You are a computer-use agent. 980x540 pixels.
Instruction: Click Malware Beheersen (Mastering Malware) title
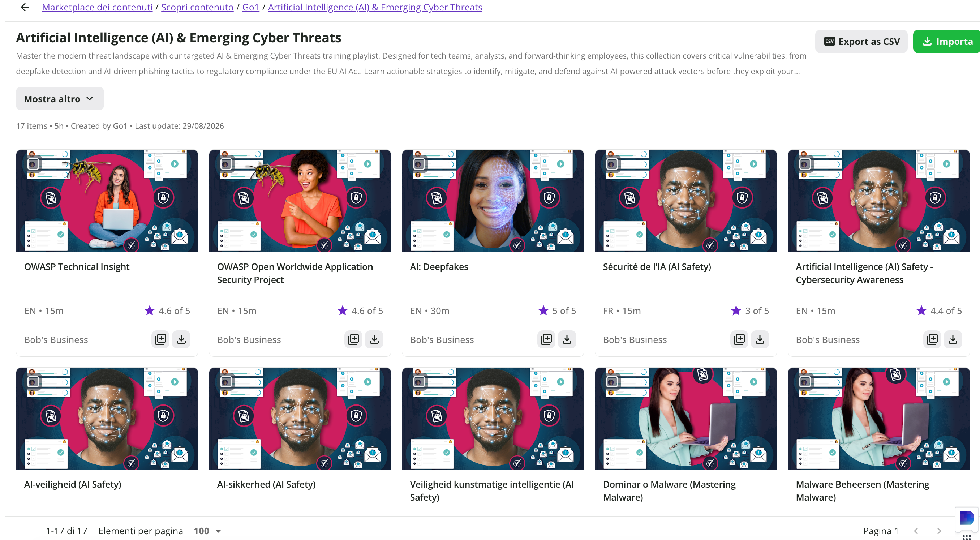tap(863, 491)
